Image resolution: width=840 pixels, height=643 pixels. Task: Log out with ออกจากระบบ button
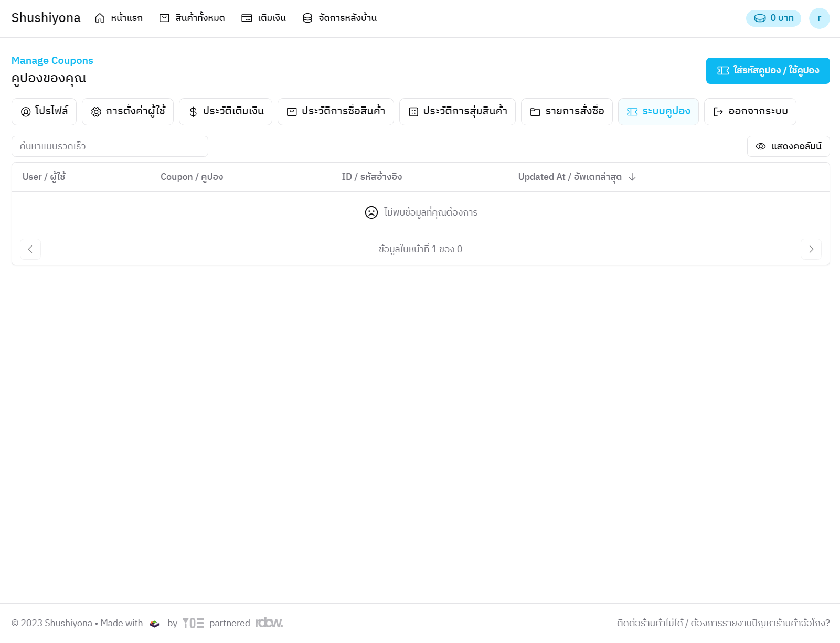click(750, 112)
